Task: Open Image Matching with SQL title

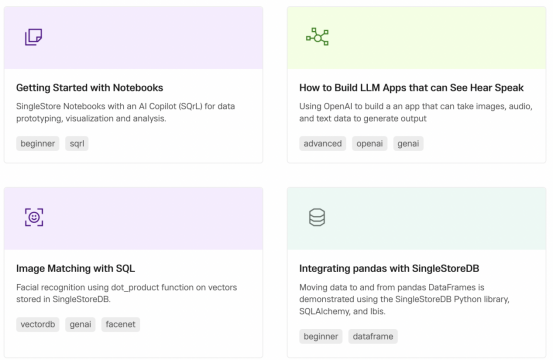Action: tap(75, 269)
